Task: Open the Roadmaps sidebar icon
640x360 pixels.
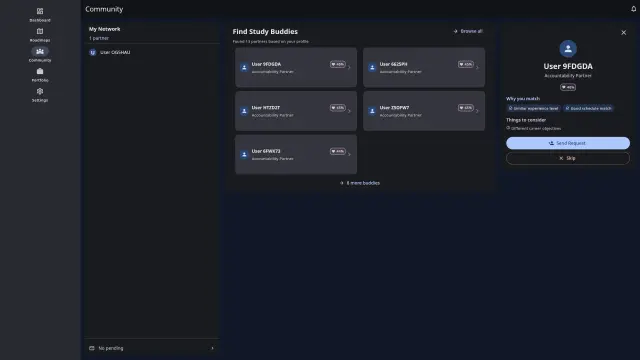Action: (x=40, y=31)
